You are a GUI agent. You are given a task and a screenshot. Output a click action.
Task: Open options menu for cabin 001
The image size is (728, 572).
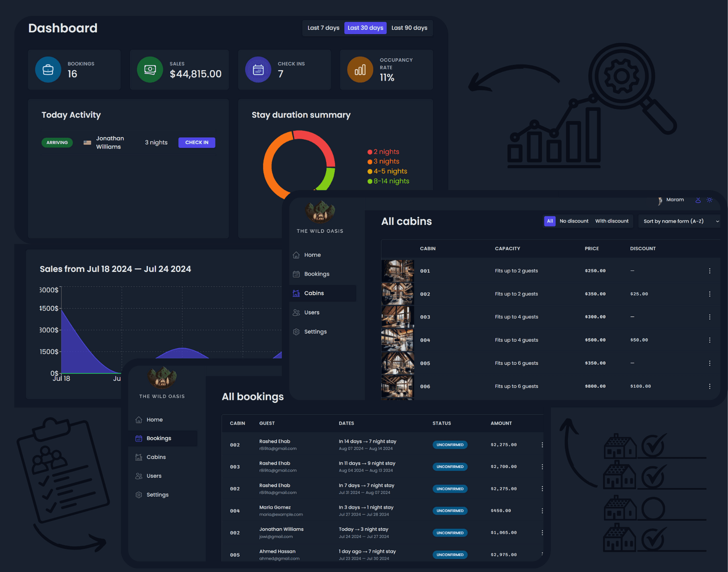710,271
